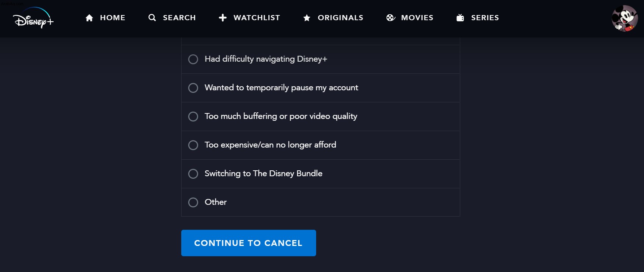Screen dimensions: 644x272
Task: Go to the SEARCH menu item
Action: 179,18
